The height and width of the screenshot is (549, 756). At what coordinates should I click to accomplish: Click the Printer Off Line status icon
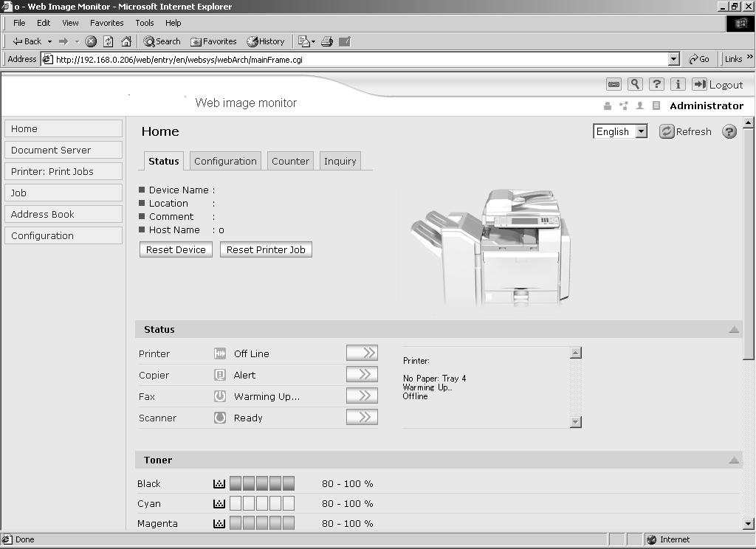[x=220, y=353]
